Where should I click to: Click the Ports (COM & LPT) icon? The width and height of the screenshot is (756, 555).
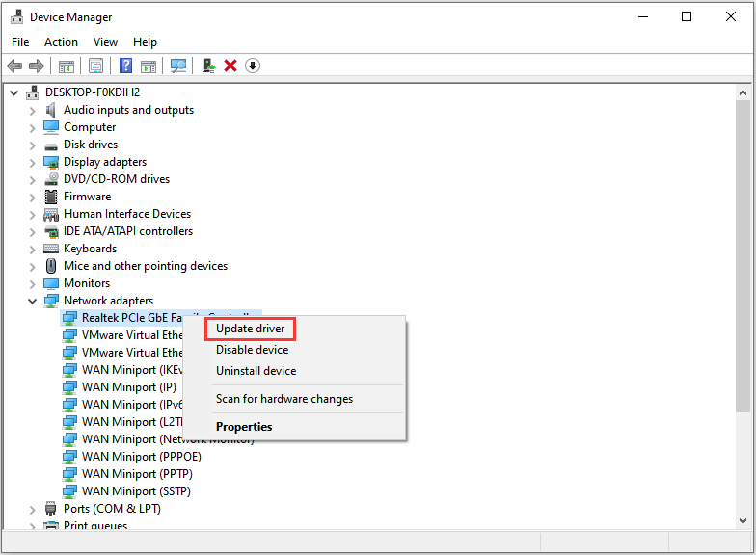50,509
